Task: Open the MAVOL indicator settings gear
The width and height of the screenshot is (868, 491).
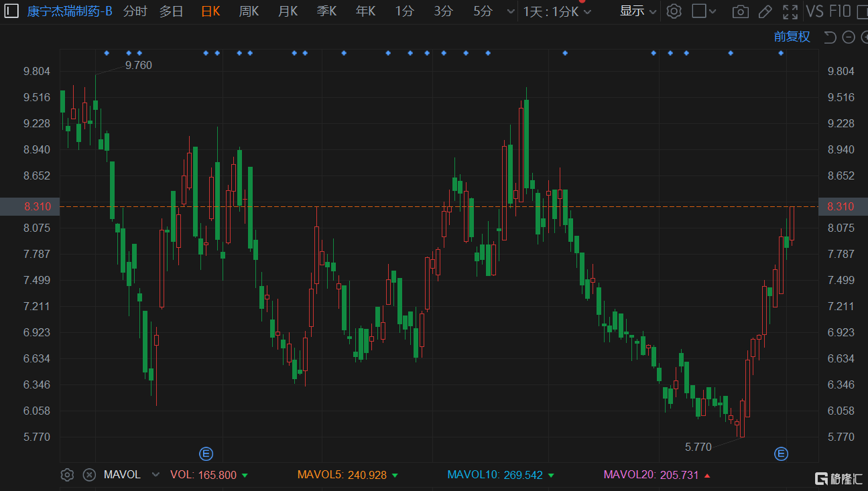Action: [x=67, y=475]
